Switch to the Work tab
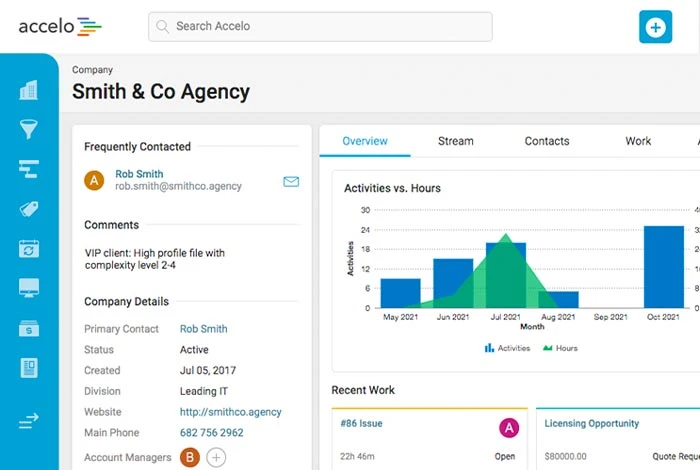This screenshot has width=700, height=470. coord(638,141)
